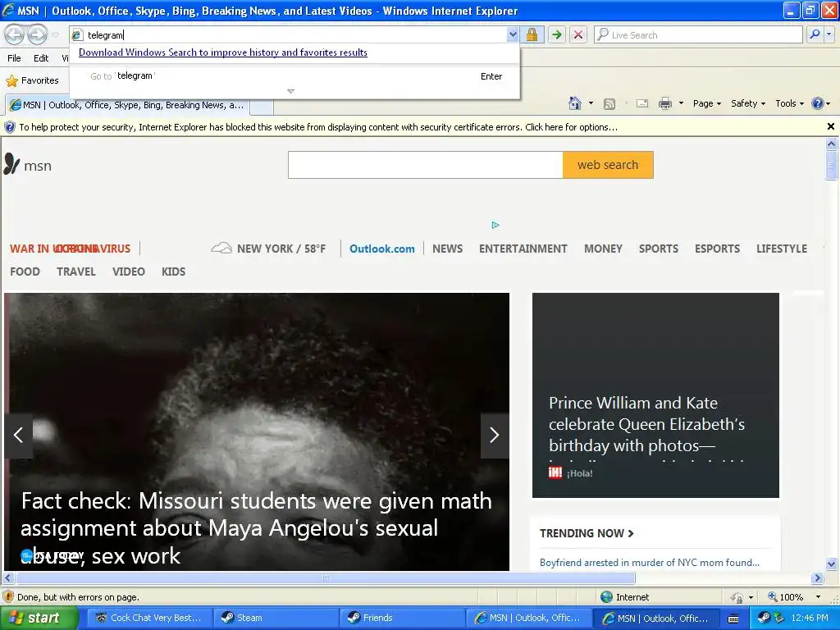Open the ESPORTS navigation link
This screenshot has height=630, width=840.
click(717, 249)
